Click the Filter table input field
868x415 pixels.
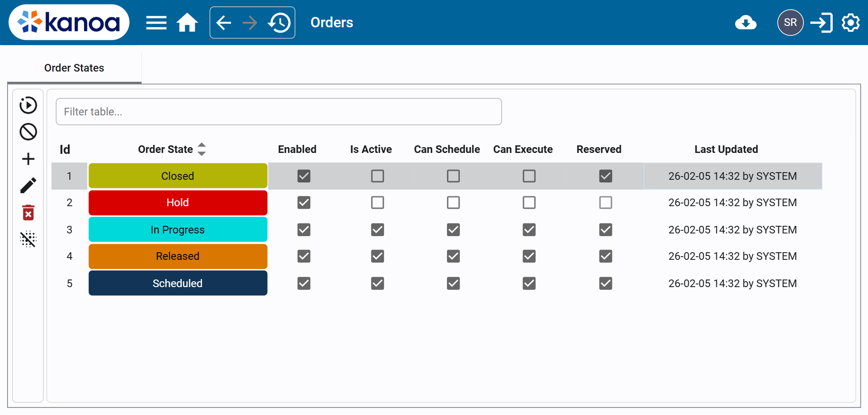tap(278, 112)
